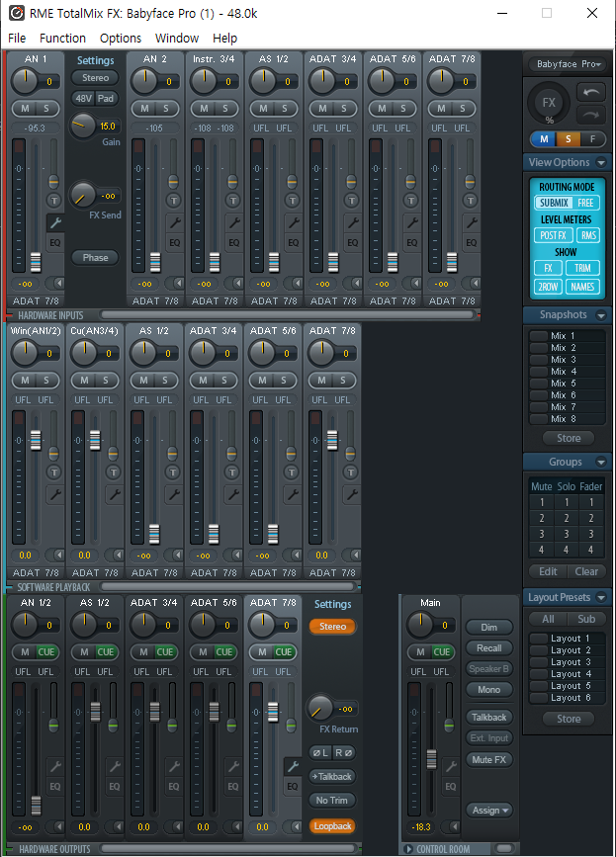Collapse the View Options panel
616x857 pixels.
tap(601, 162)
